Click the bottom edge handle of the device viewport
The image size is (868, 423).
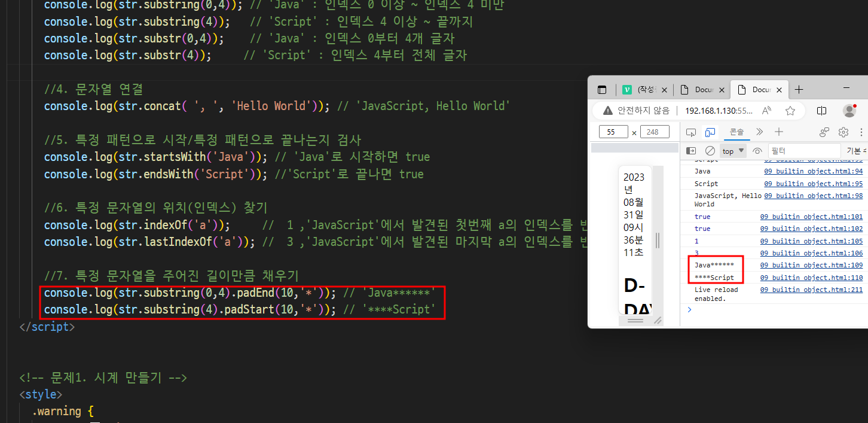(635, 321)
